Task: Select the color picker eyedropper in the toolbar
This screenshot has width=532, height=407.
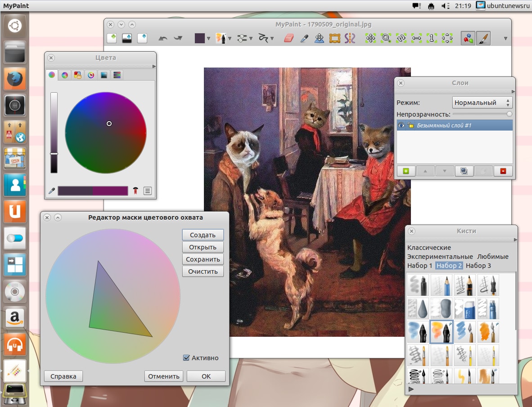Action: (x=304, y=38)
